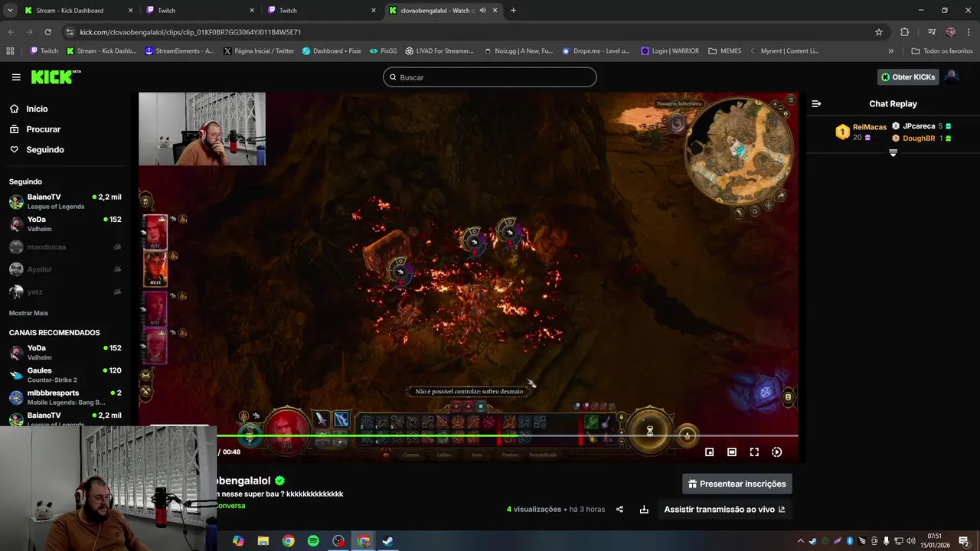The height and width of the screenshot is (551, 980).
Task: Enter fullscreen on the video player
Action: pyautogui.click(x=754, y=452)
